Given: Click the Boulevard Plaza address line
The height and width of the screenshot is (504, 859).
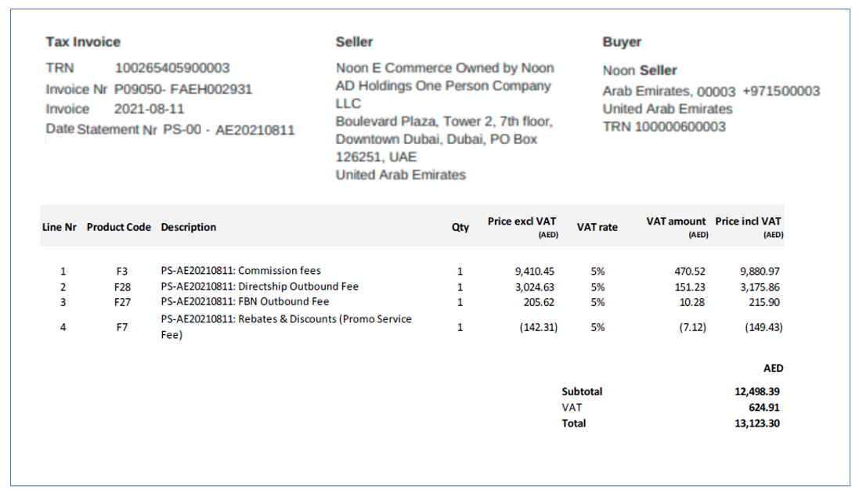Looking at the screenshot, I should (x=444, y=122).
